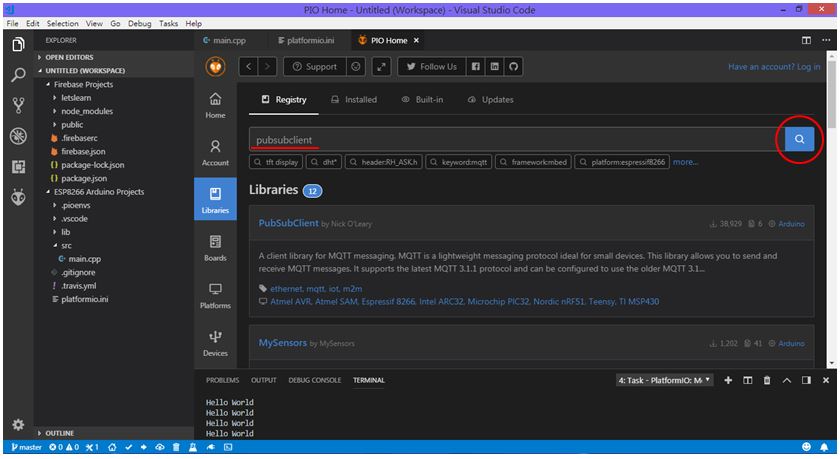
Task: Click the expand fullscreen arrows icon
Action: pyautogui.click(x=381, y=67)
